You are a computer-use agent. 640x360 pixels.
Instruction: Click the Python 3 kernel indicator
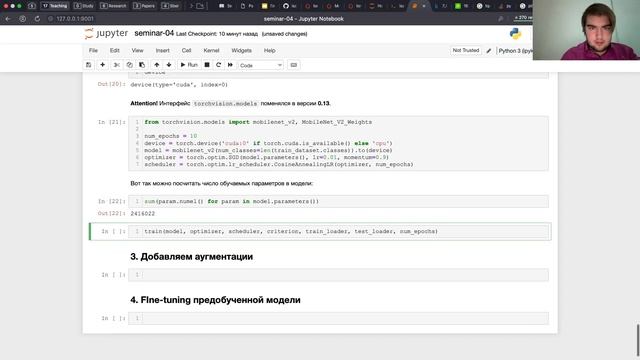click(515, 51)
